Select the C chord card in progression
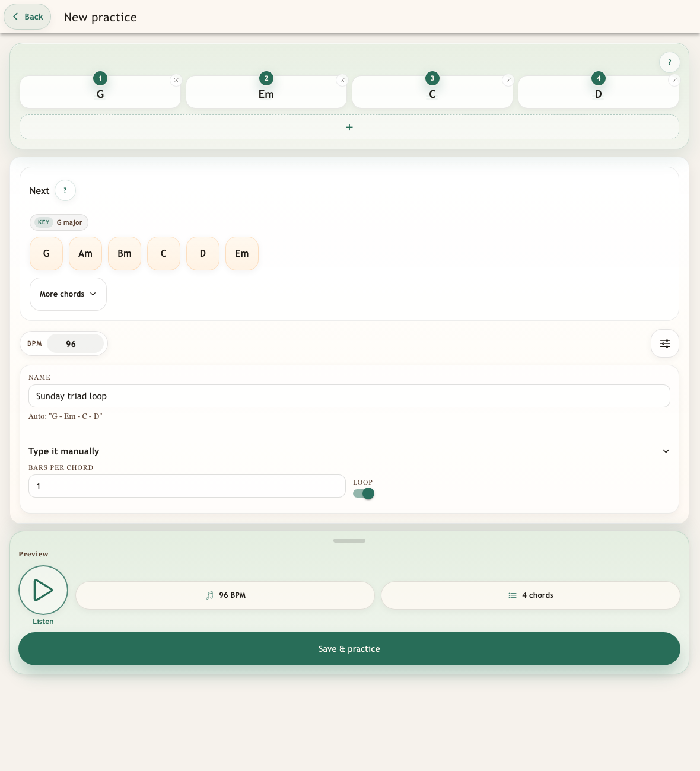Screen dimensions: 700x771 coord(432,92)
